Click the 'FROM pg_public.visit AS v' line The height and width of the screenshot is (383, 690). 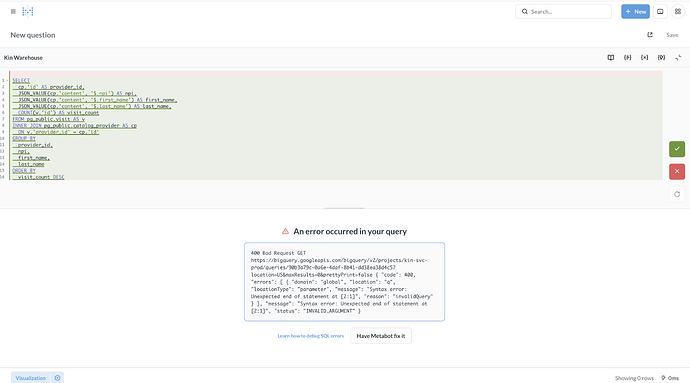tap(49, 119)
